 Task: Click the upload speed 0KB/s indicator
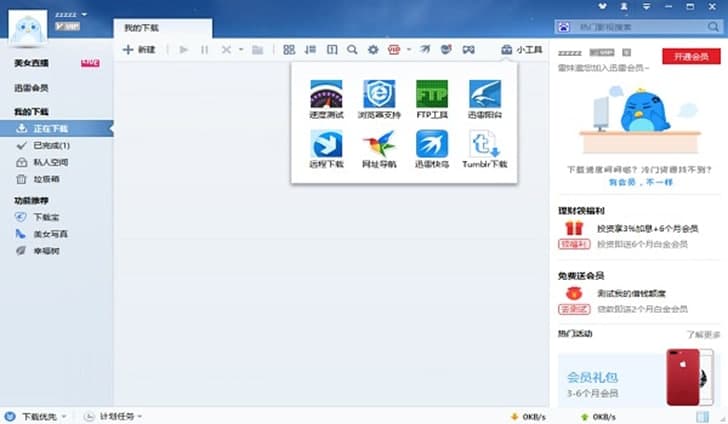[598, 417]
